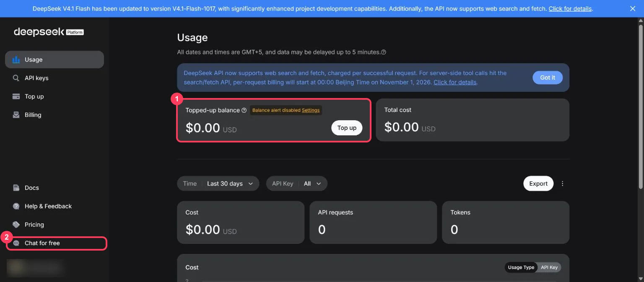Click the deepseek Platform logo
The height and width of the screenshot is (282, 644).
(49, 32)
